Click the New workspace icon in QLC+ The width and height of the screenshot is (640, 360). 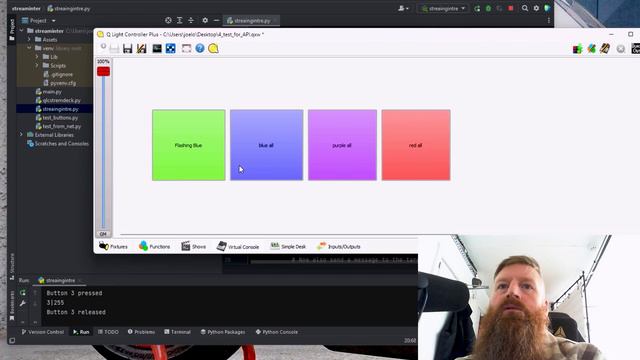[x=103, y=48]
